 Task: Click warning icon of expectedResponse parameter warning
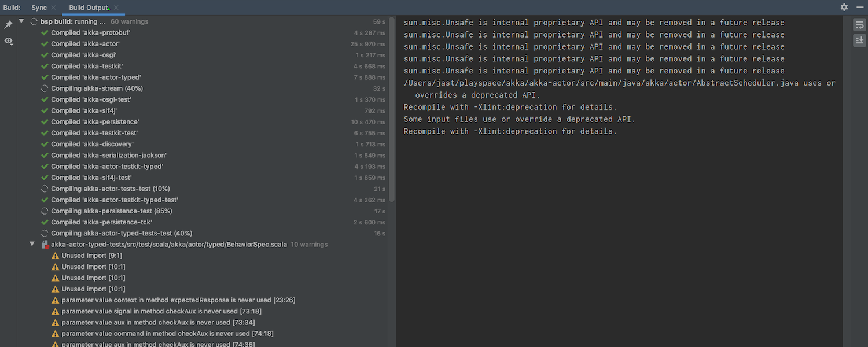pos(56,300)
